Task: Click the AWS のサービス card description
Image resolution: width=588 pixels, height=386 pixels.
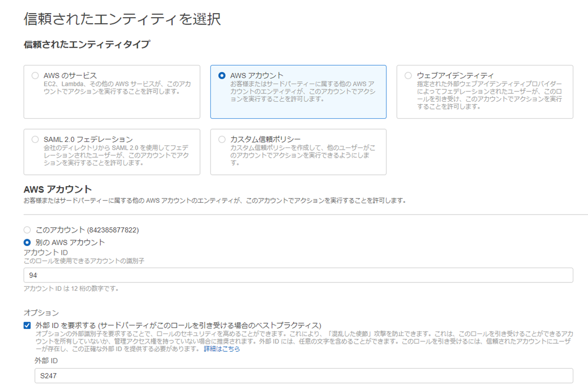Action: point(117,87)
